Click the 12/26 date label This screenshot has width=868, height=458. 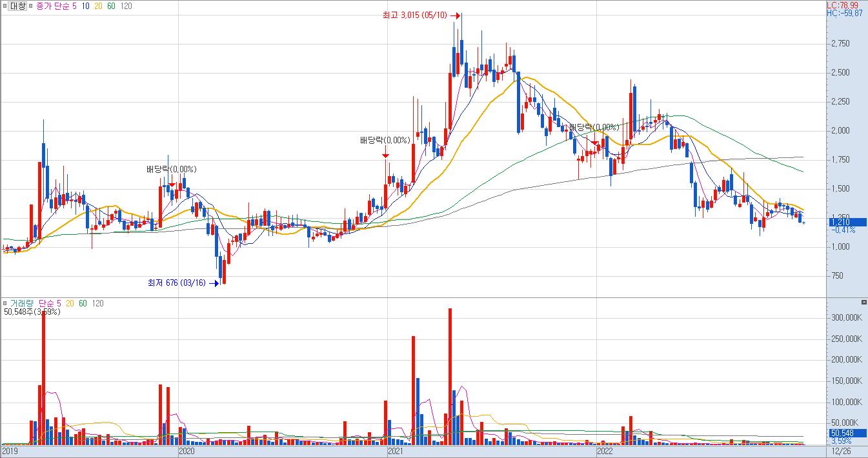(x=841, y=452)
